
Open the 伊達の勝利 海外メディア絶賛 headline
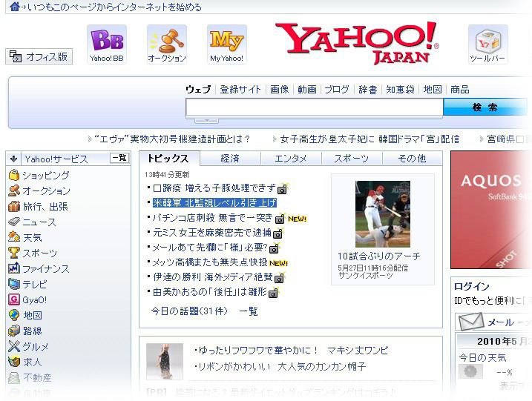[213, 277]
